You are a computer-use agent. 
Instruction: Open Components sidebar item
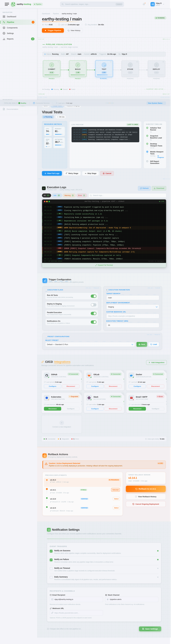[x=18, y=28]
